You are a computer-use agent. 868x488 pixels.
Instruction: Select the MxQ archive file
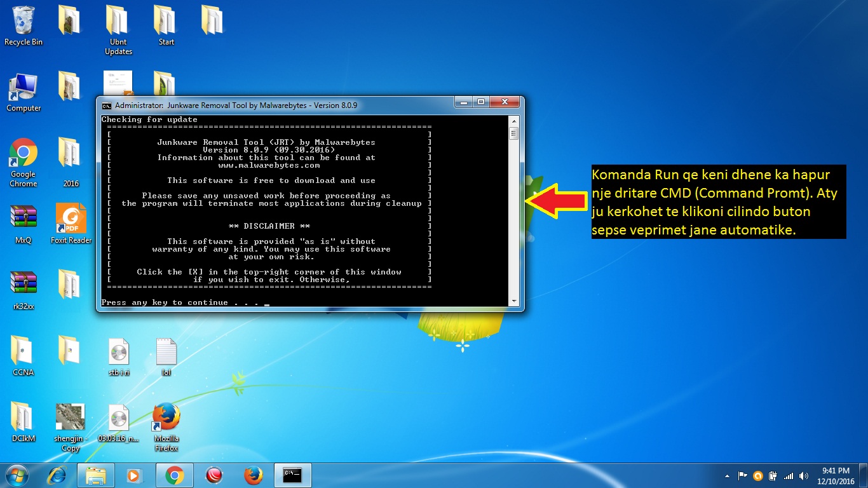pos(24,225)
